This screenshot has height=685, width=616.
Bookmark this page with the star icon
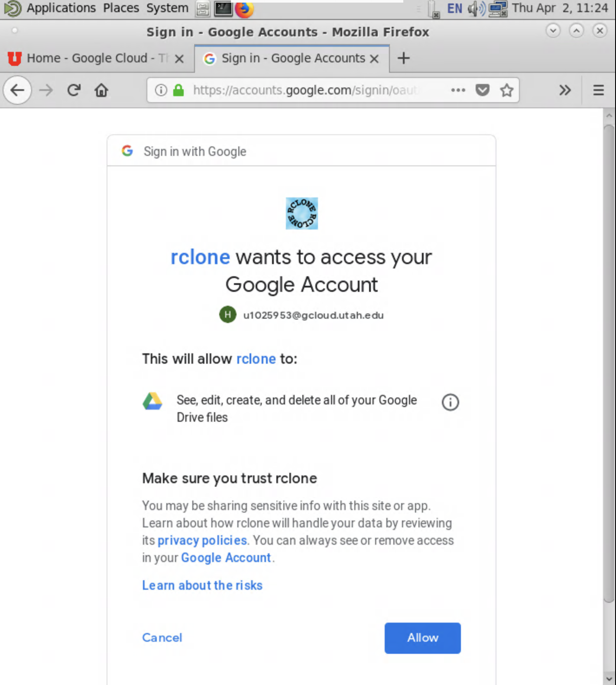tap(506, 90)
